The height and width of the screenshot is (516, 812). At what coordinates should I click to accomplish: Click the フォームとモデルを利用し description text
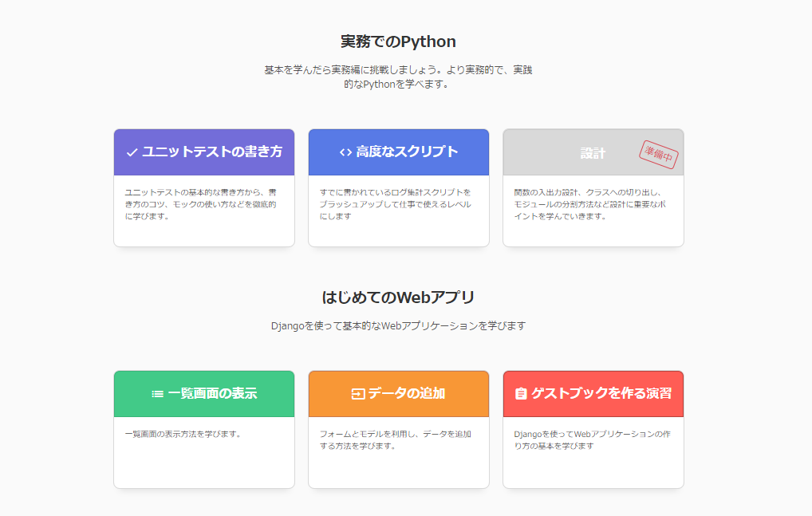tap(395, 440)
